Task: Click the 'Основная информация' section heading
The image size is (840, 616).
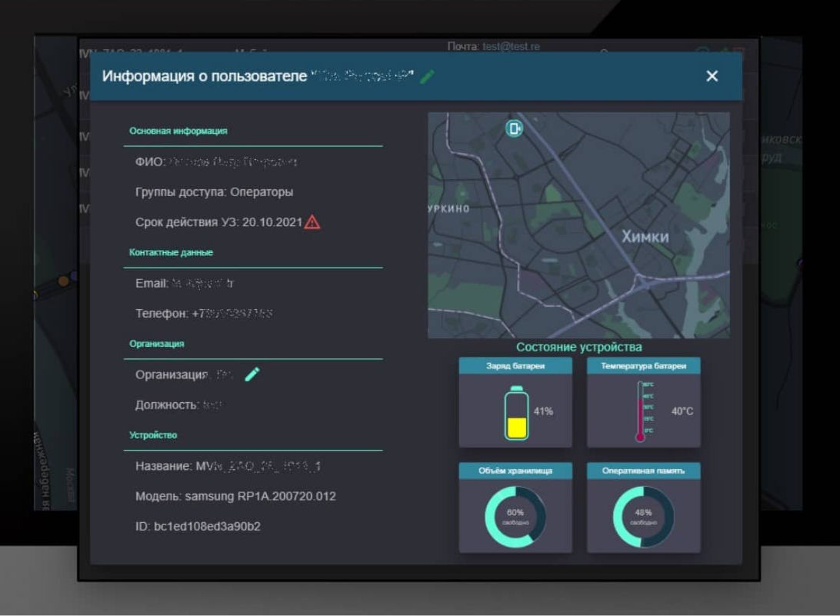Action: coord(178,131)
